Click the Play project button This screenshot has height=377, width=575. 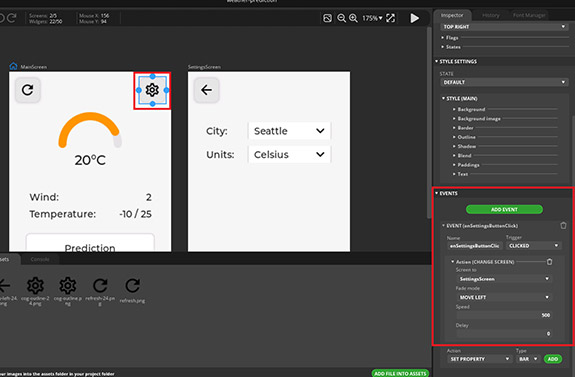[414, 18]
